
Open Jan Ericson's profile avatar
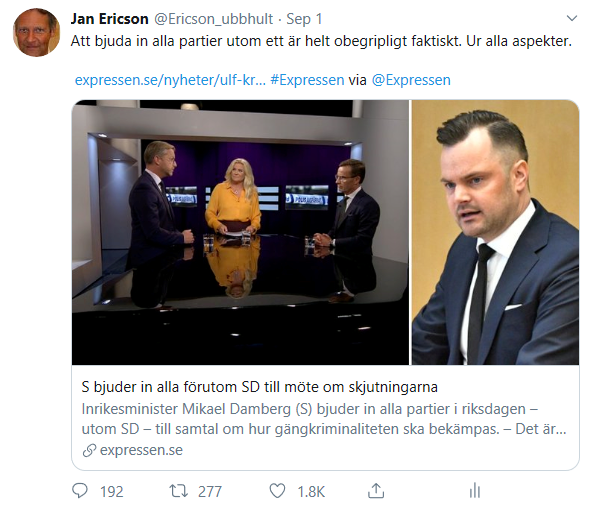click(37, 33)
